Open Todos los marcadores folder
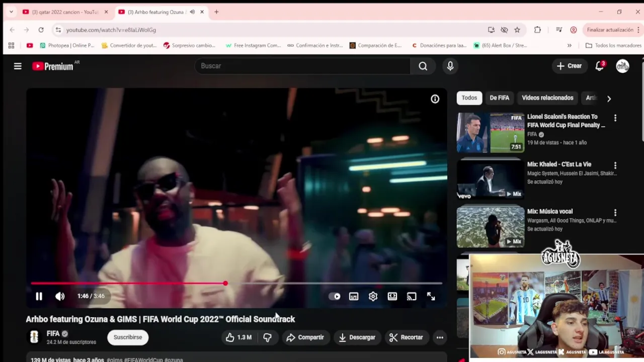This screenshot has height=362, width=644. pyautogui.click(x=613, y=45)
